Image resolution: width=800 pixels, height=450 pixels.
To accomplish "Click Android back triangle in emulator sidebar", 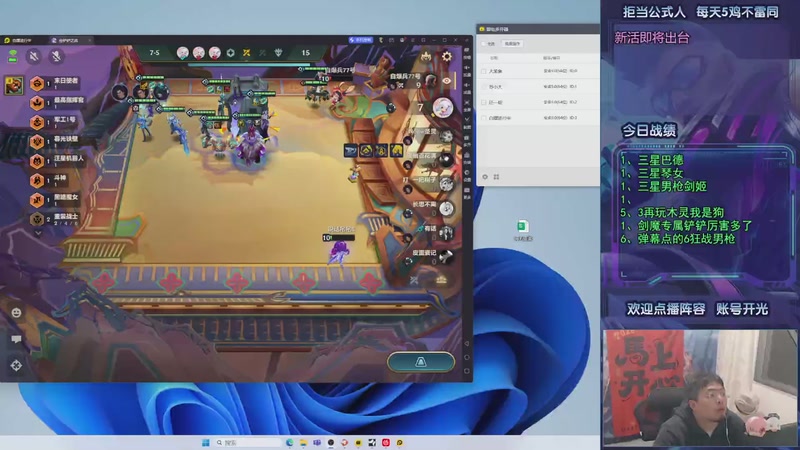I will click(466, 344).
